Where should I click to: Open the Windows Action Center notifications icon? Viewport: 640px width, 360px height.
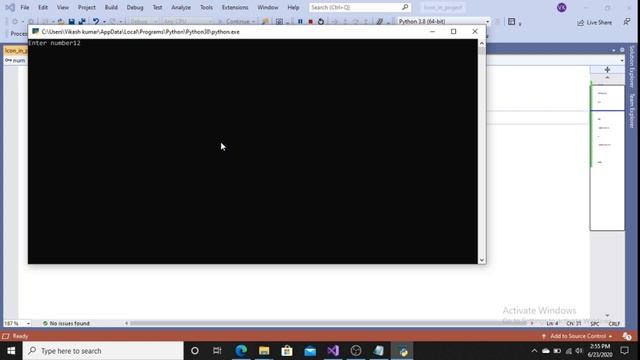[x=624, y=351]
